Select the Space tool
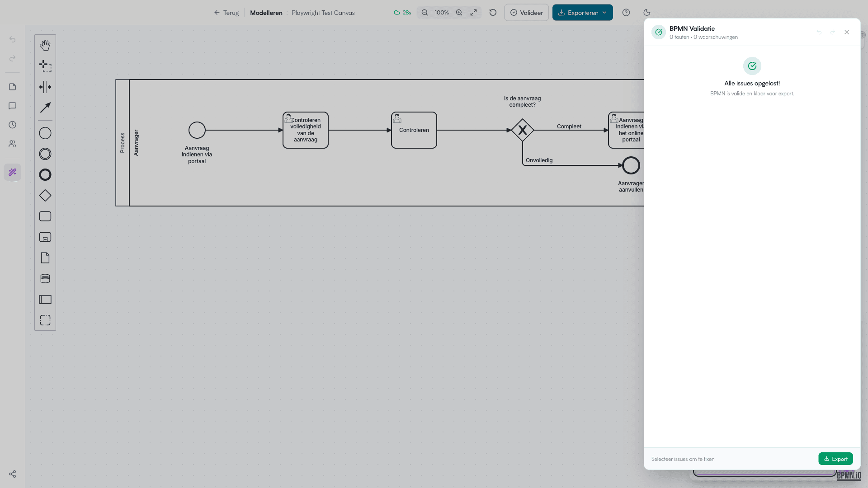The width and height of the screenshot is (868, 488). pos(45,87)
